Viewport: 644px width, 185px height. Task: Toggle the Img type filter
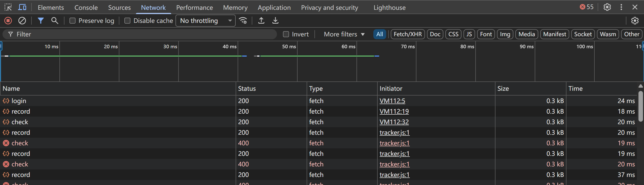click(x=505, y=34)
